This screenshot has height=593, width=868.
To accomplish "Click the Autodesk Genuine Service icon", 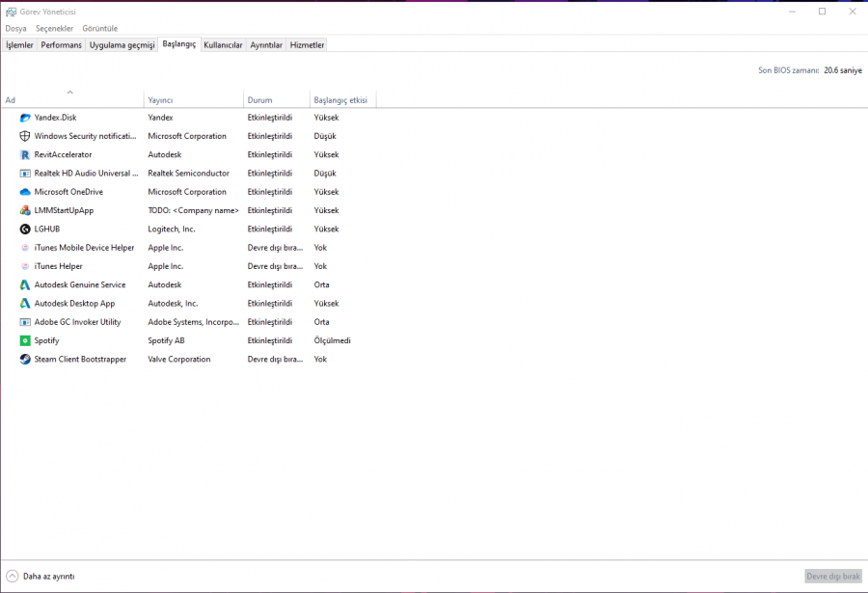I will (25, 284).
